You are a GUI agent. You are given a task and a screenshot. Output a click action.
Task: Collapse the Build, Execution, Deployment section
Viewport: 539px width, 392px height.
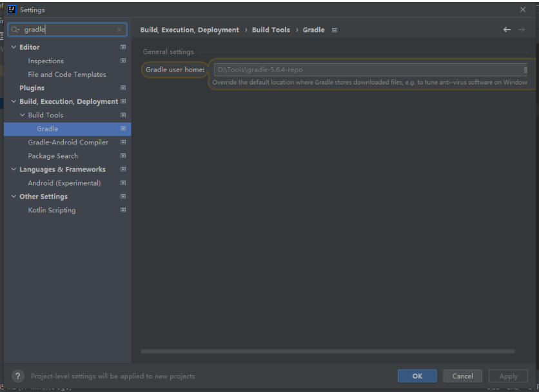(14, 101)
